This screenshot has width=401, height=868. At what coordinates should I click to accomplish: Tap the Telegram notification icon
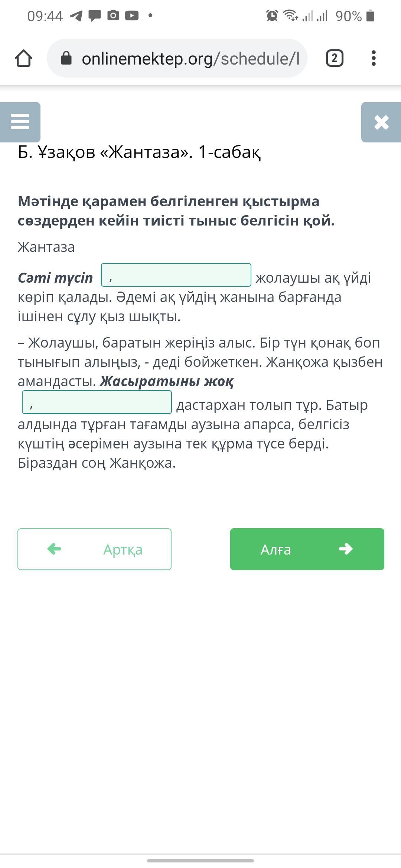coord(76,16)
